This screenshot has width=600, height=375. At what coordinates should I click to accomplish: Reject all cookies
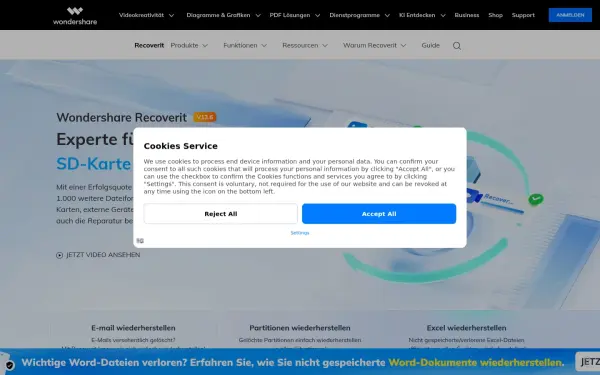point(220,214)
